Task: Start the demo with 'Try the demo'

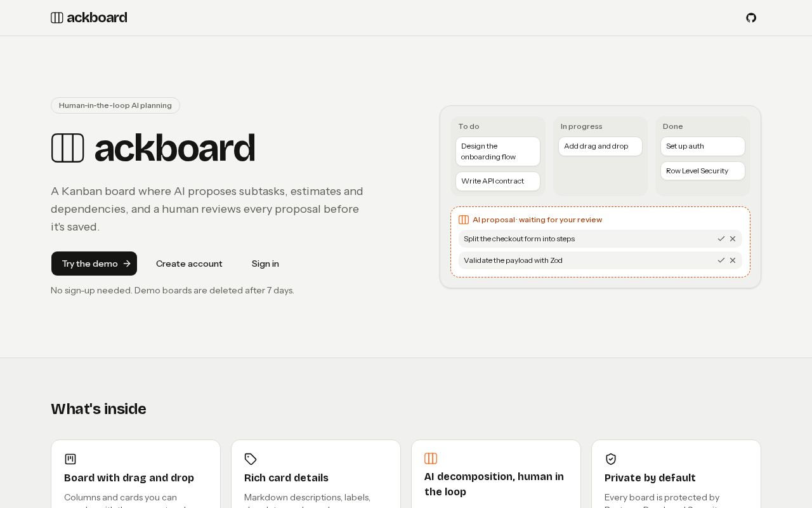Action: coord(94,264)
